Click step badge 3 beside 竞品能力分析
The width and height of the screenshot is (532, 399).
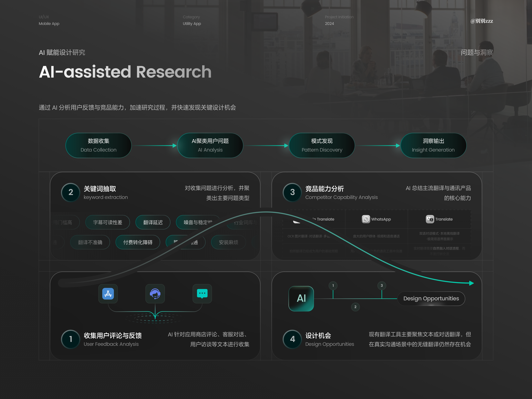tap(292, 192)
